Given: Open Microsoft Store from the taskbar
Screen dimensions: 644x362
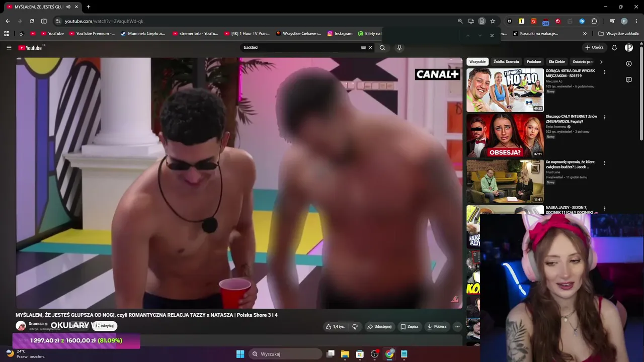Looking at the screenshot, I should pyautogui.click(x=360, y=354).
